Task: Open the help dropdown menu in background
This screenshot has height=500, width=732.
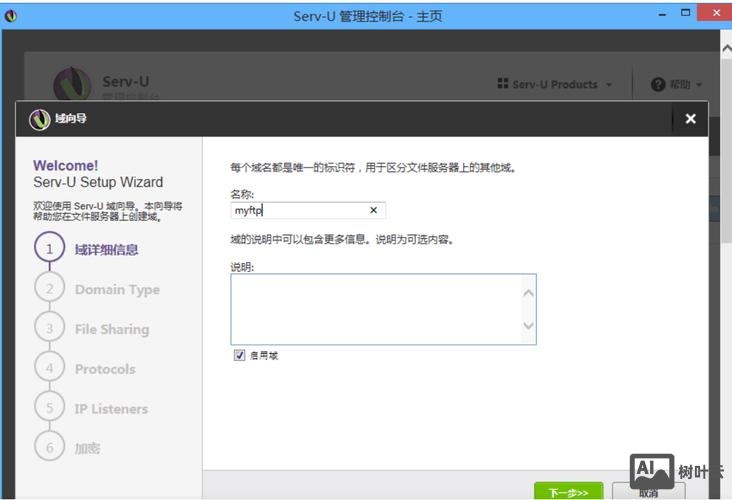Action: 676,85
